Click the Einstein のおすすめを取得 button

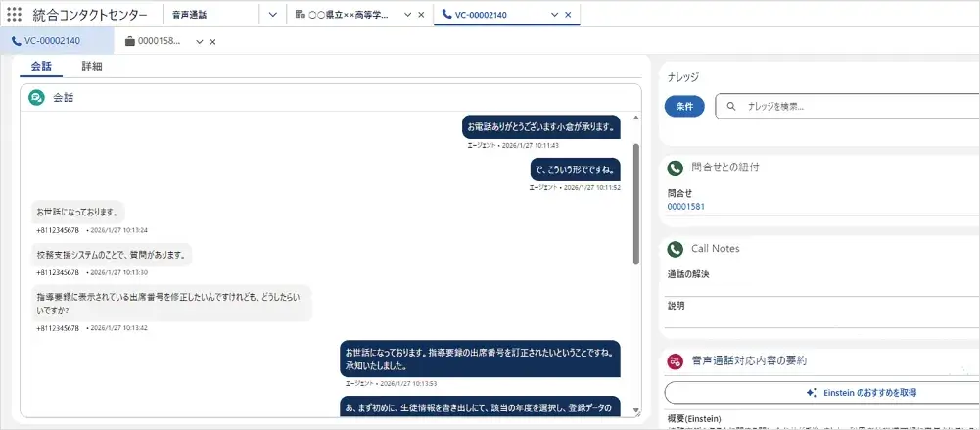[821, 393]
